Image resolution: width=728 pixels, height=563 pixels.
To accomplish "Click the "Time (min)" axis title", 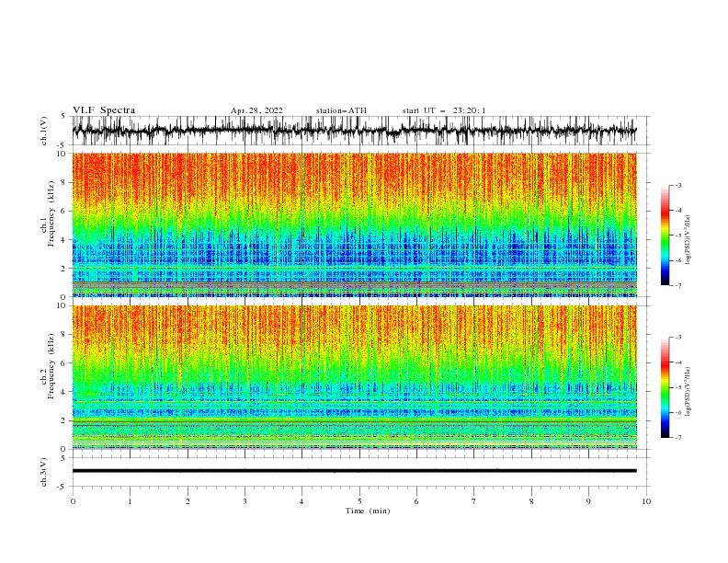I will pos(368,511).
